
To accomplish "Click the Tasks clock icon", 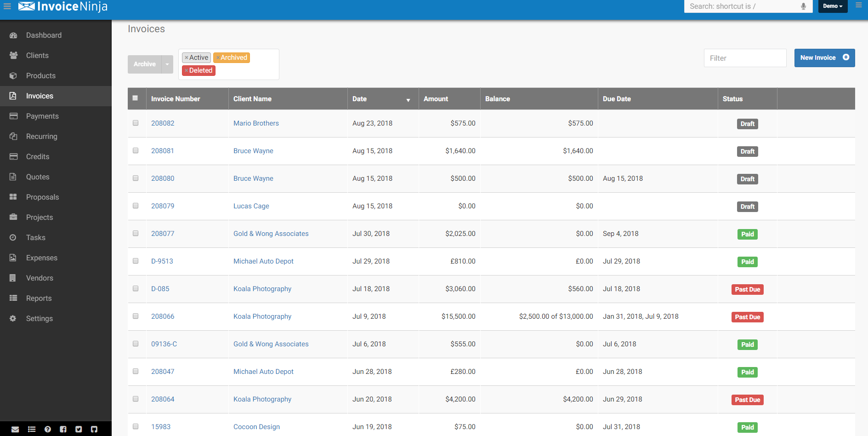I will (x=13, y=238).
